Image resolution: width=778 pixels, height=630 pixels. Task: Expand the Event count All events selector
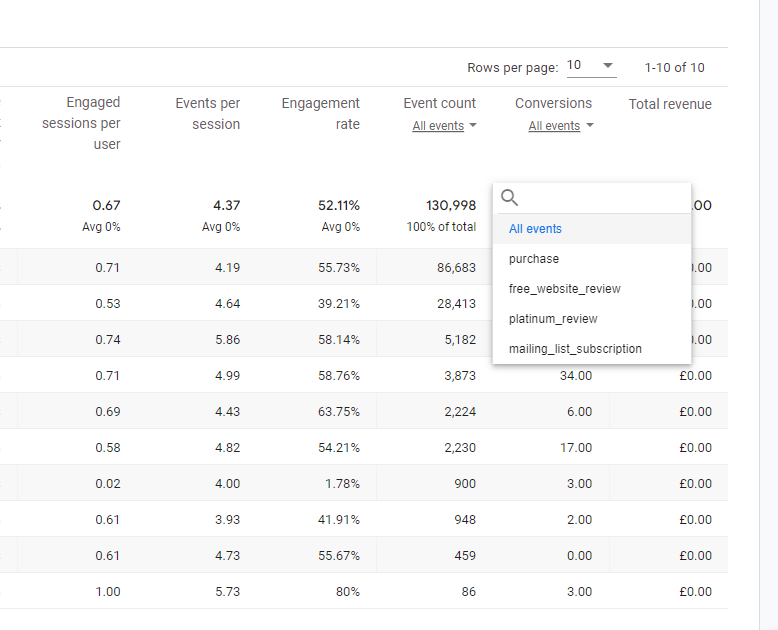pyautogui.click(x=444, y=126)
